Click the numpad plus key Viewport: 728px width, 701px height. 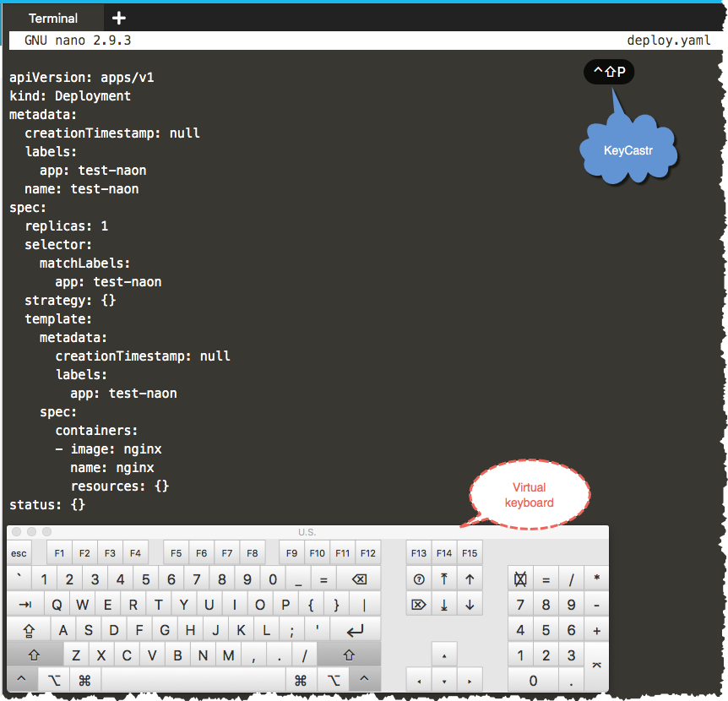coord(596,630)
